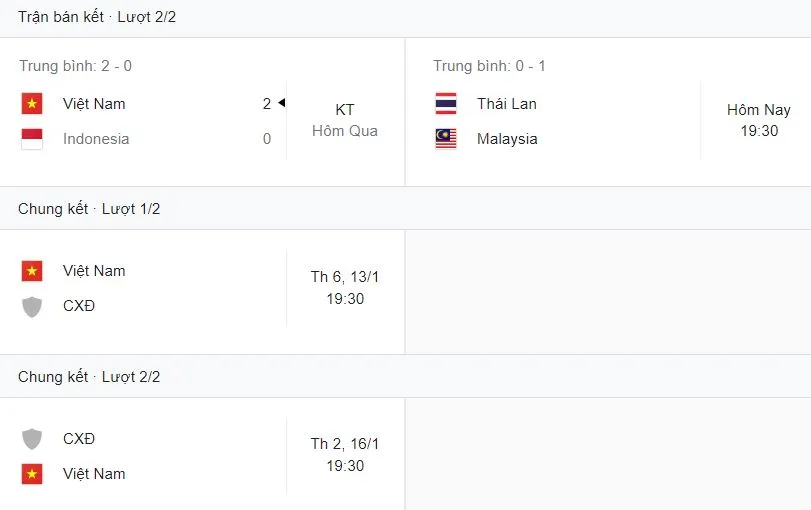811x510 pixels.
Task: Click the winner arrow beside Vietnam's score
Action: tap(282, 103)
